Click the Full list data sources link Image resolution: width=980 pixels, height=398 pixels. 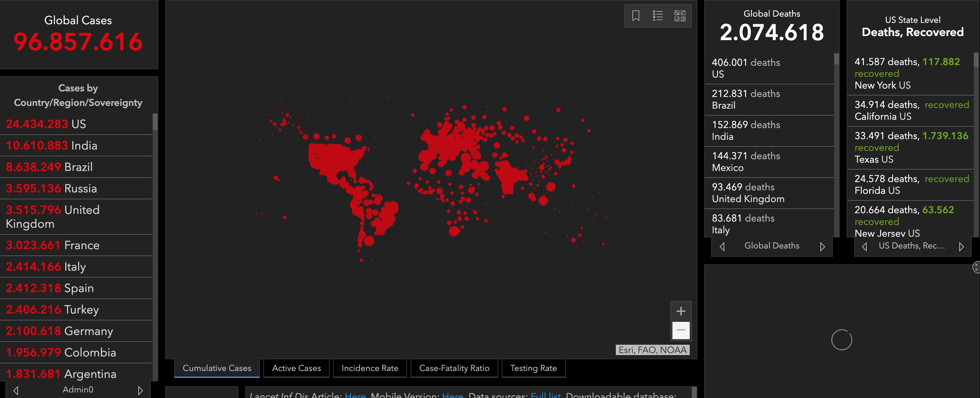click(545, 395)
